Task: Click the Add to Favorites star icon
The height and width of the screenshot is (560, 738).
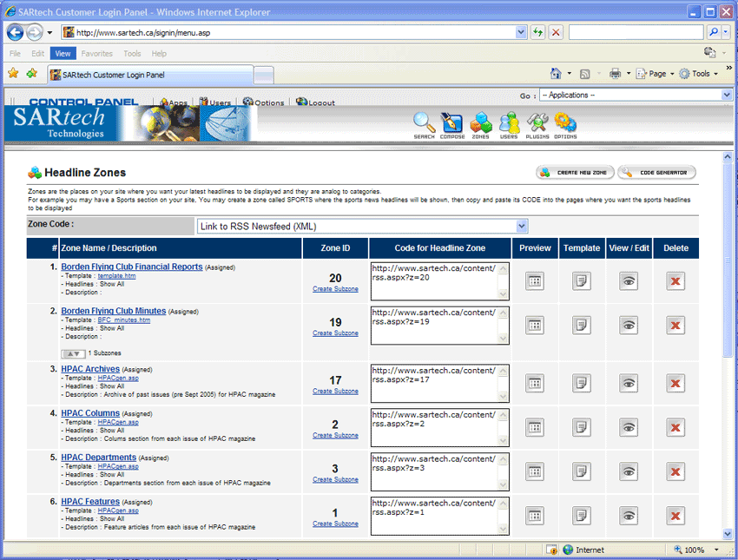Action: tap(32, 74)
